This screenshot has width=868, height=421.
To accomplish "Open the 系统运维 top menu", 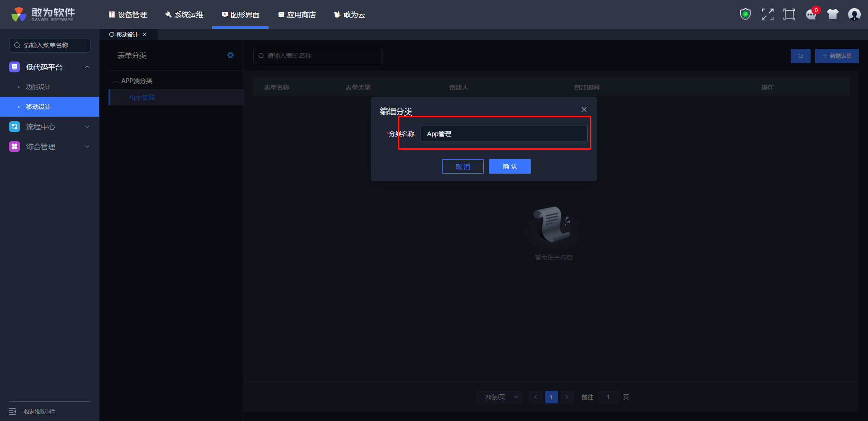I will [184, 14].
